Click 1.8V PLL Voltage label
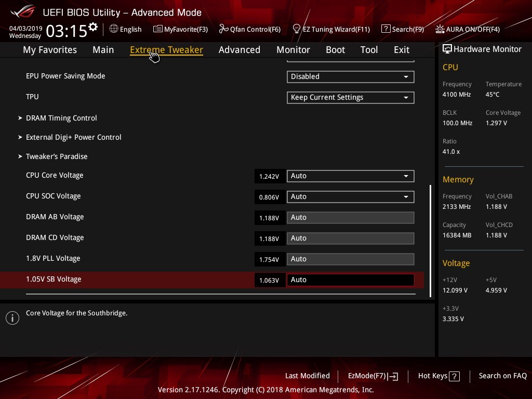Viewport: 532px width, 399px height. tap(54, 259)
